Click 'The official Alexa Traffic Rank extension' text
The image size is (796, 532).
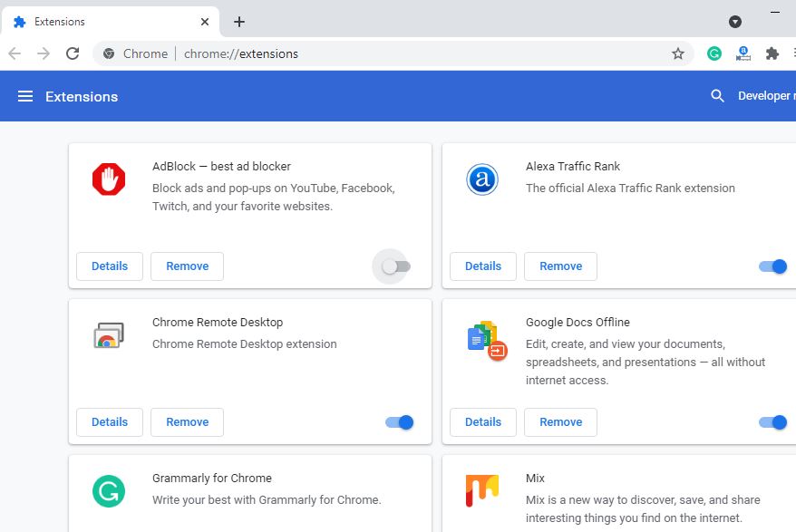(630, 188)
